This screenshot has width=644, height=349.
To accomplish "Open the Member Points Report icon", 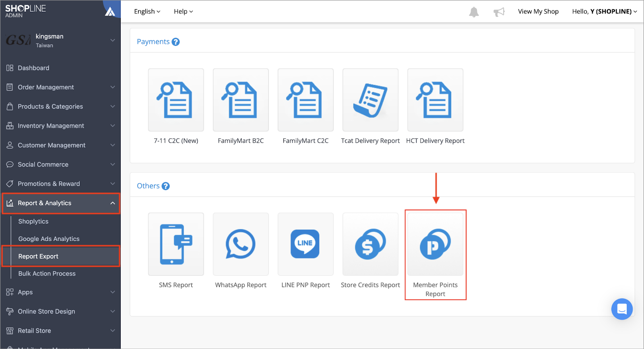I will [x=435, y=244].
